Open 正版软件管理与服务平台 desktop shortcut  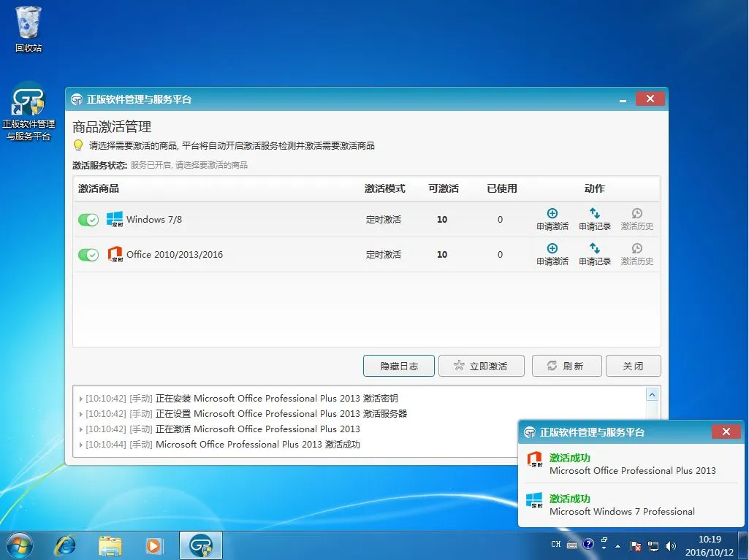point(28,112)
